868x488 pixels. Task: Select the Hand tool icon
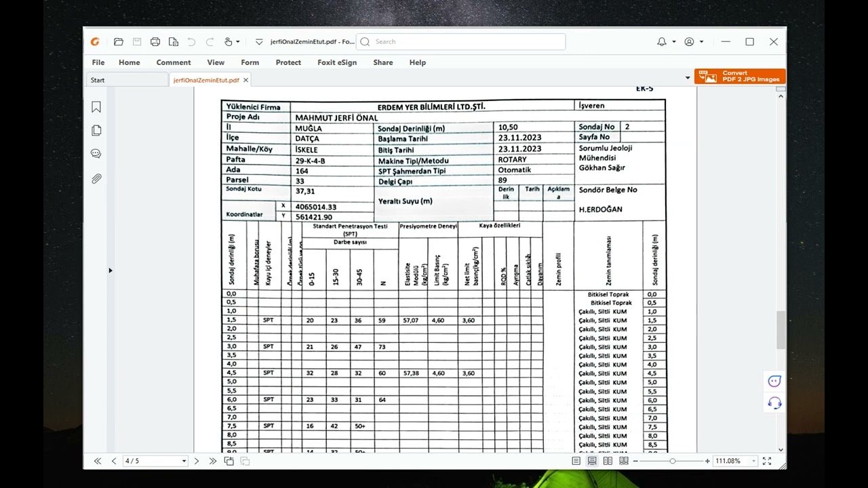[x=229, y=41]
